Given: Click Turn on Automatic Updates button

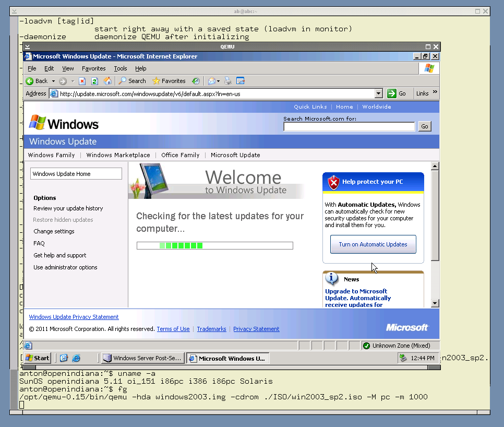Looking at the screenshot, I should (373, 244).
